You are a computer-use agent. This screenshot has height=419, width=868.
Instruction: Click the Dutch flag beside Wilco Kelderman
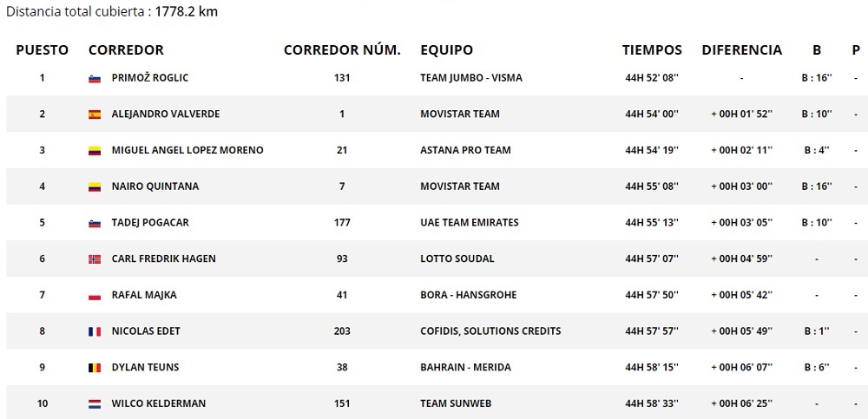(95, 404)
